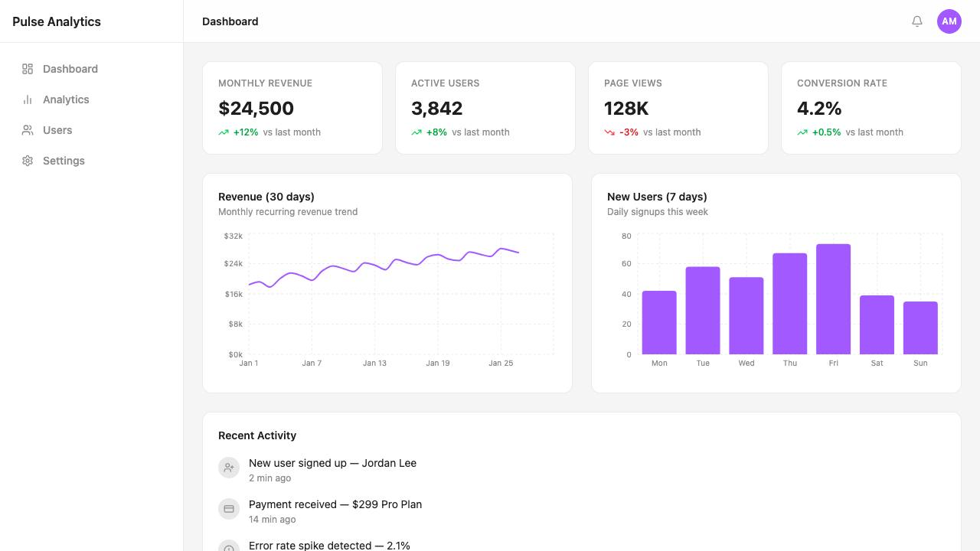
Task: Open the notifications bell icon
Action: coord(917,21)
